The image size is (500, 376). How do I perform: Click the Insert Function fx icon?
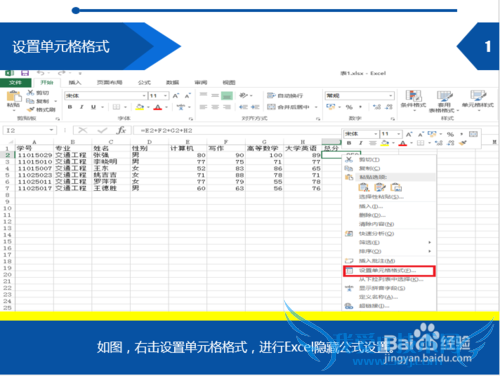(x=121, y=130)
